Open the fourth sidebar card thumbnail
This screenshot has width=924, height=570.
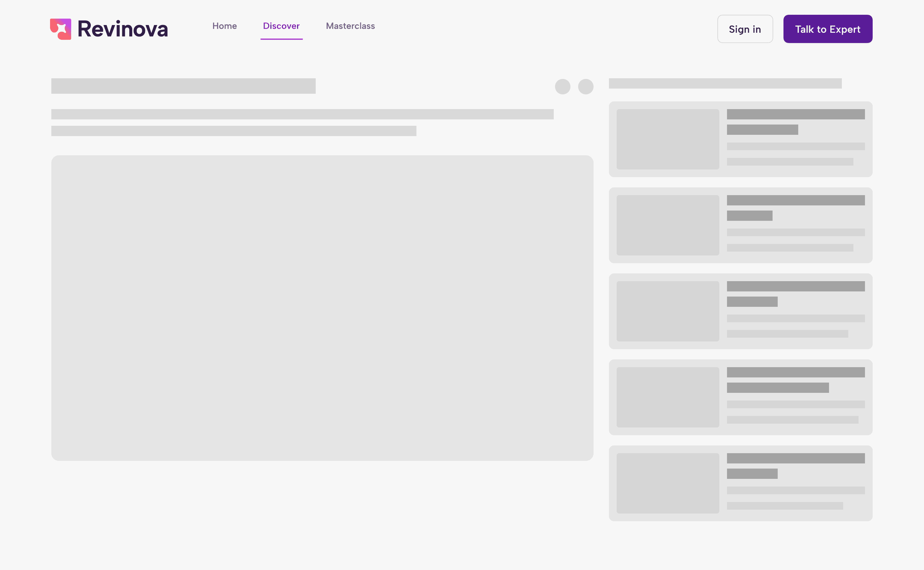[x=668, y=397]
